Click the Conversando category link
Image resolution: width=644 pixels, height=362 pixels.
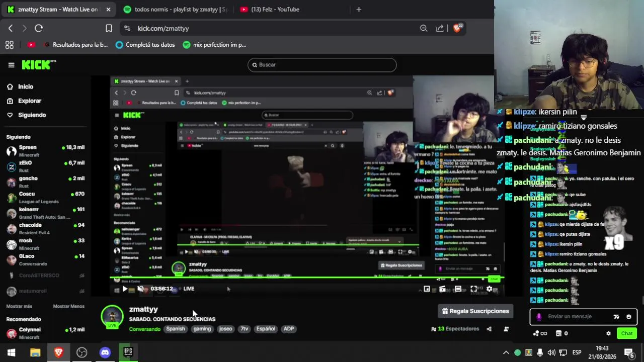(144, 329)
